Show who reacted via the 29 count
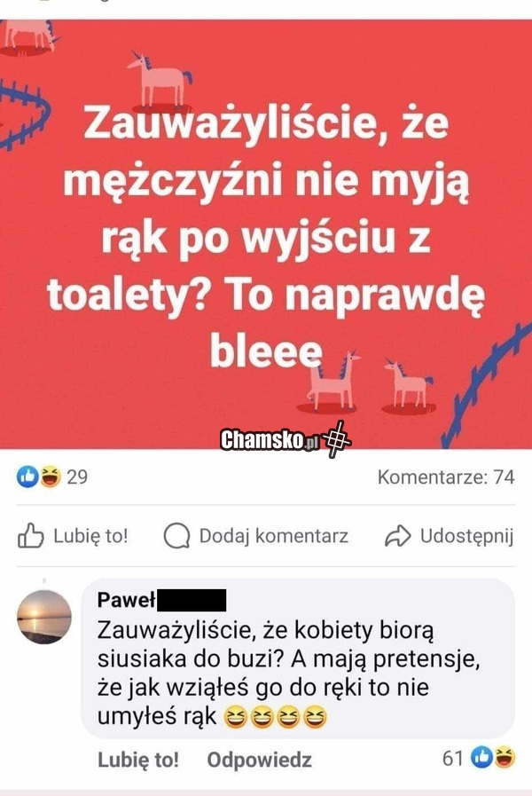This screenshot has height=796, width=532. (77, 477)
